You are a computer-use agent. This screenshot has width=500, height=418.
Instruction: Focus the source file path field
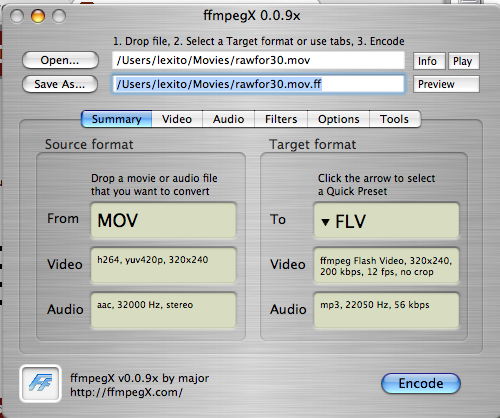(x=258, y=60)
